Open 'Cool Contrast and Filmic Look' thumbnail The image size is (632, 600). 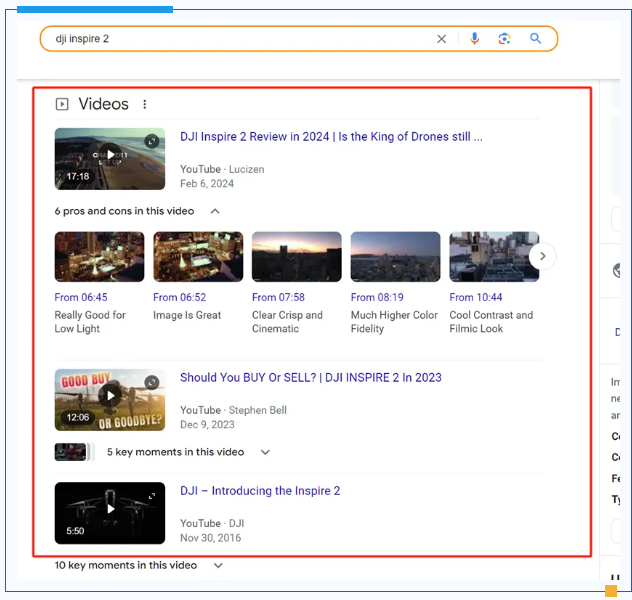[x=494, y=257]
